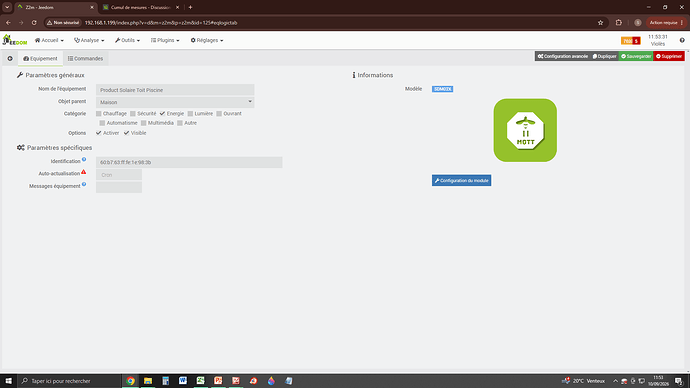Click the Dupliquer button

tap(605, 56)
